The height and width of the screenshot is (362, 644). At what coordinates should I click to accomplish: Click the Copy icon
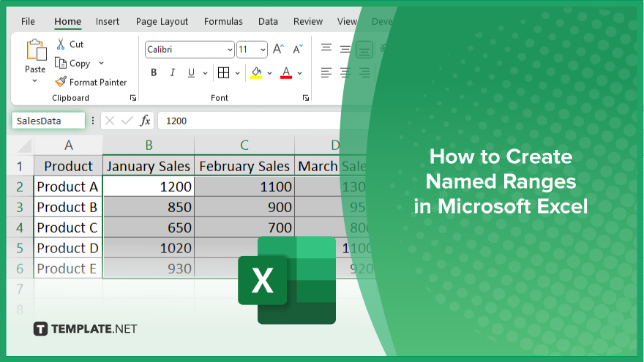coord(61,63)
